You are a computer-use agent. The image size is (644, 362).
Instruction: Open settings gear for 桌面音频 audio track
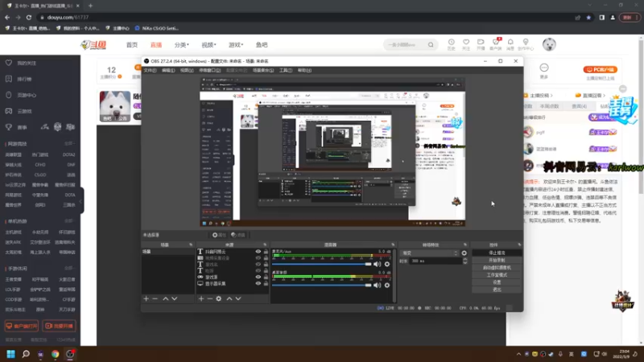pos(387,286)
